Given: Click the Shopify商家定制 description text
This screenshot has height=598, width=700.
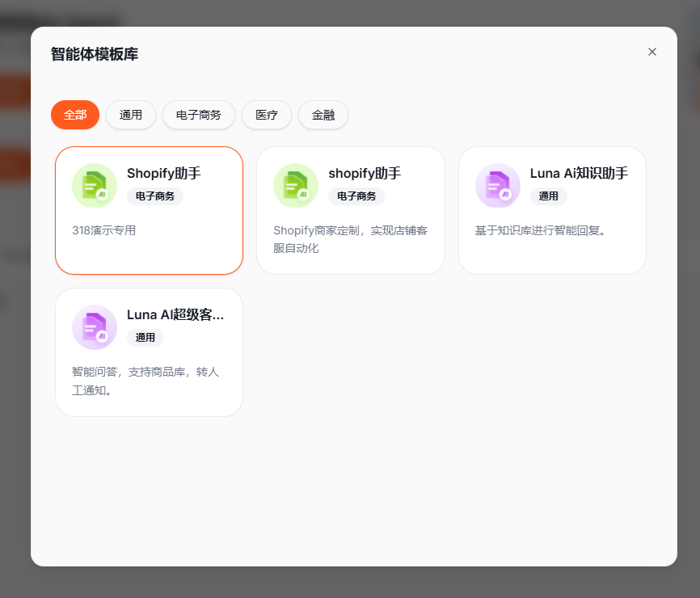Looking at the screenshot, I should (351, 239).
